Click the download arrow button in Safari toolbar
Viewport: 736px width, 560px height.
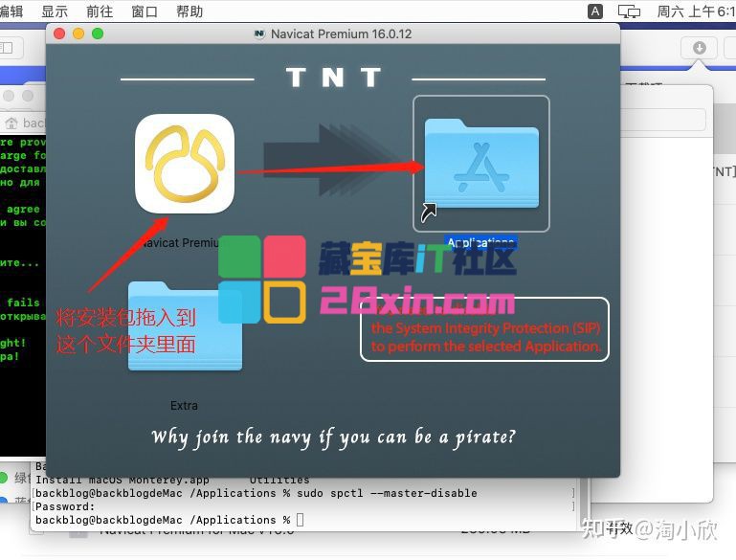700,48
